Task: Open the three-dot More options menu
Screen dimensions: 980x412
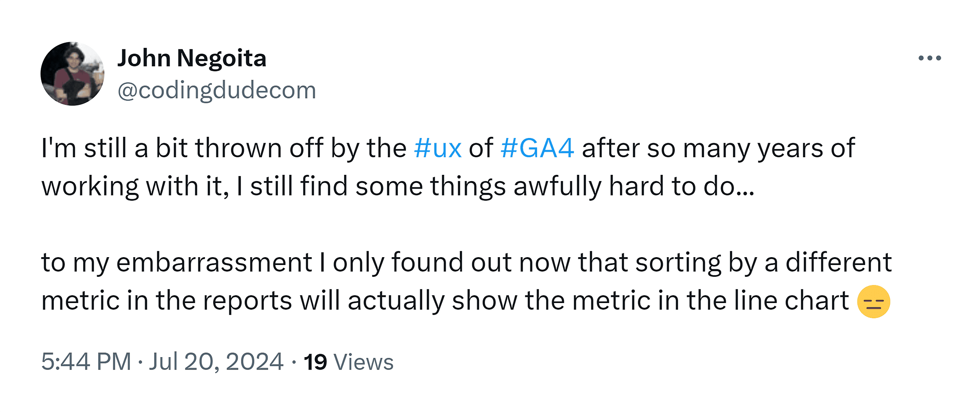Action: (x=929, y=58)
